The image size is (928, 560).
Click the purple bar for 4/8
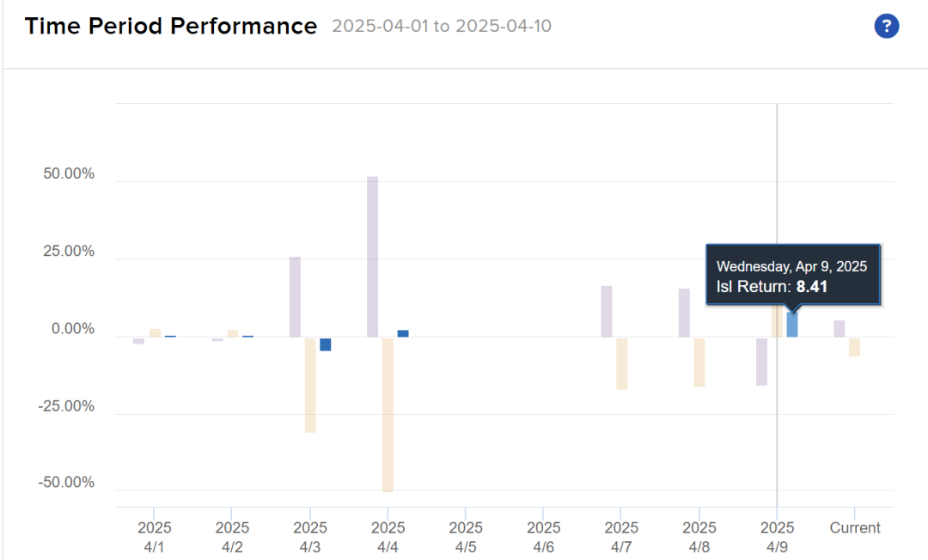684,313
